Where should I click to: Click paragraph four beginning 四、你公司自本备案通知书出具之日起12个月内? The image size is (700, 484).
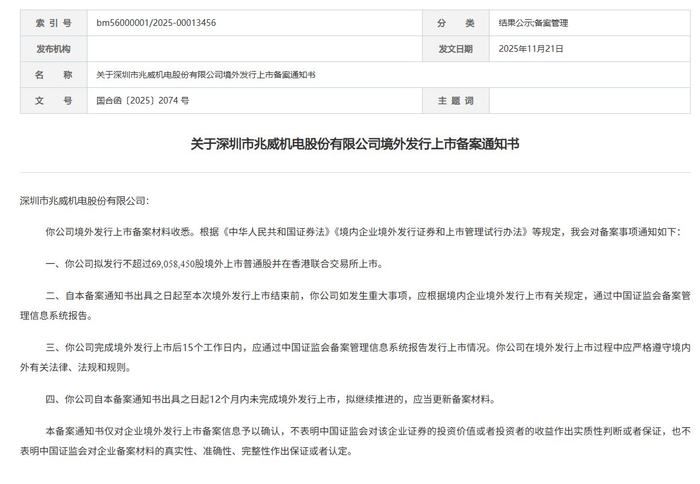(271, 399)
